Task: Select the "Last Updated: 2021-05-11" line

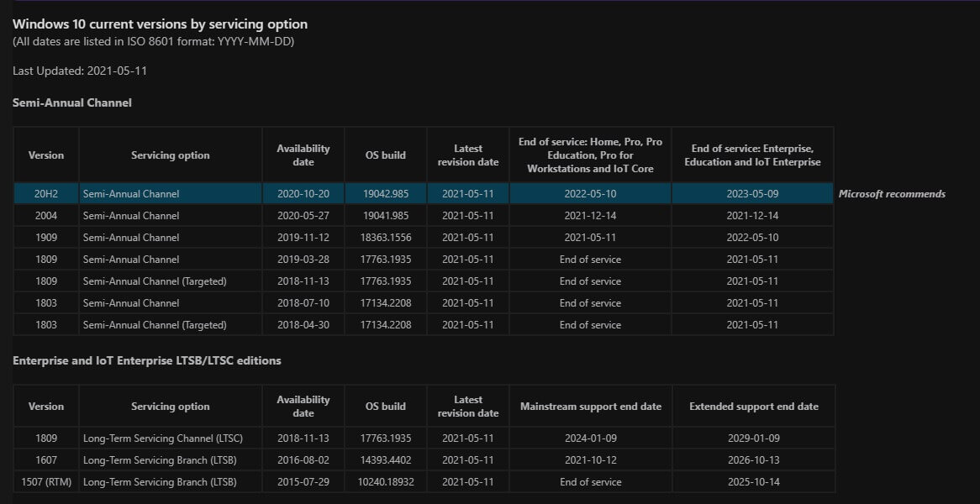Action: coord(80,71)
